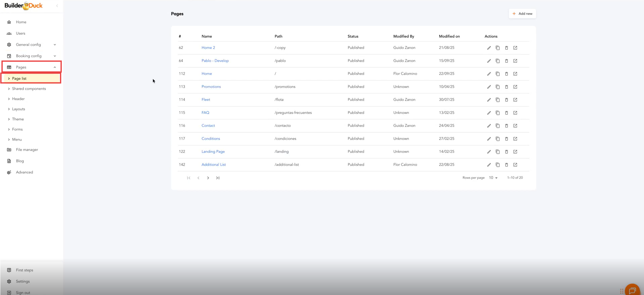Jump to last page of table

(x=218, y=178)
